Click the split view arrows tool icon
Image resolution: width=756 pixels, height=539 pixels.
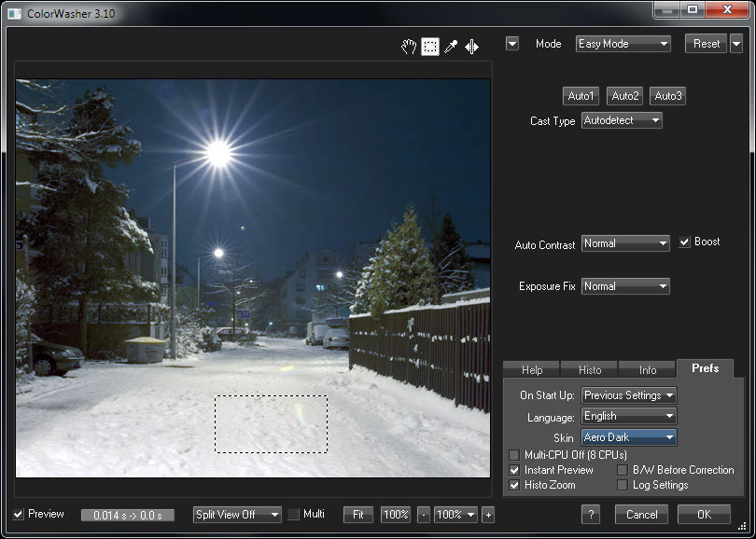click(472, 47)
